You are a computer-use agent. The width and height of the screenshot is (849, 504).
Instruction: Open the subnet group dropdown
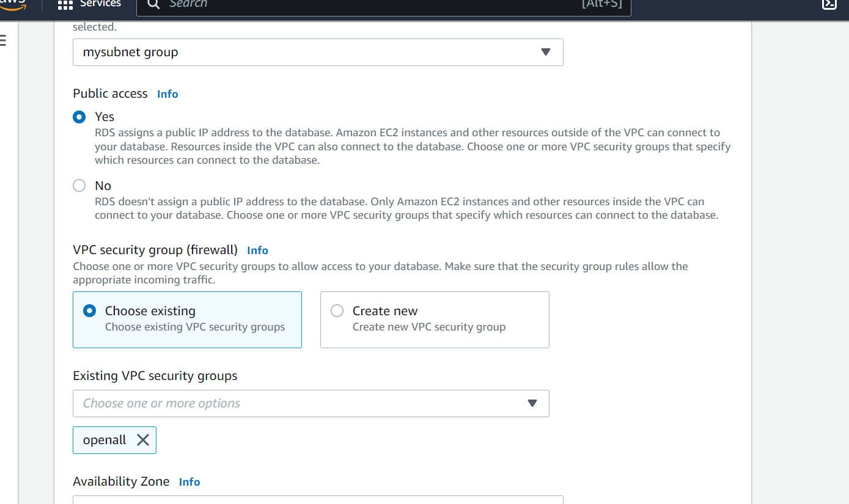(x=317, y=52)
